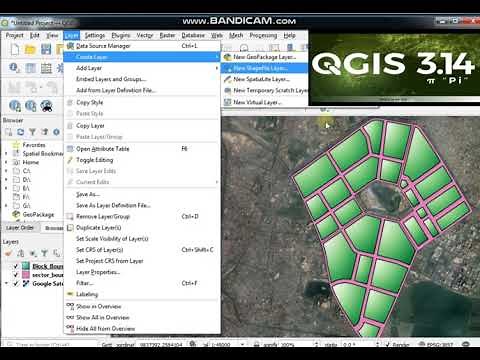Viewport: 480px width, 360px height.
Task: Click the first globe plugin icon
Action: click(14, 106)
